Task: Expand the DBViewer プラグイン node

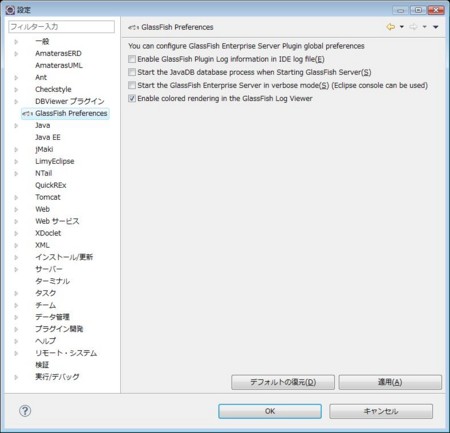Action: (16, 102)
